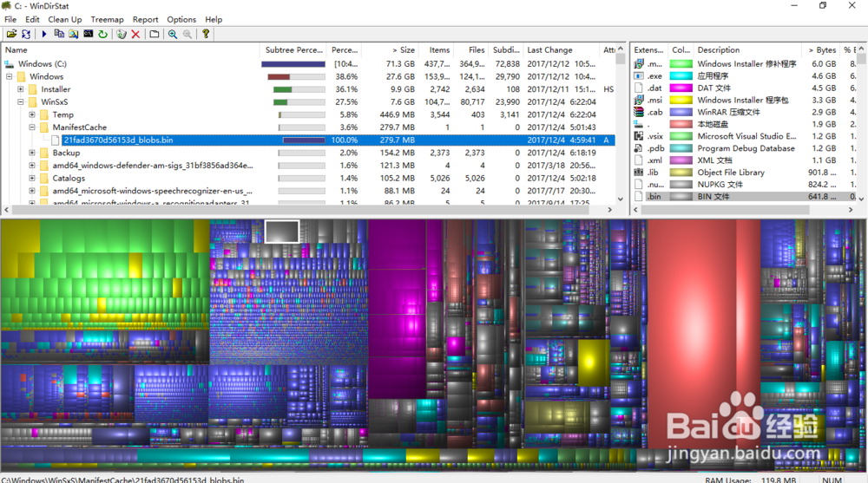868x483 pixels.
Task: Expand the Installer folder node
Action: click(x=21, y=89)
